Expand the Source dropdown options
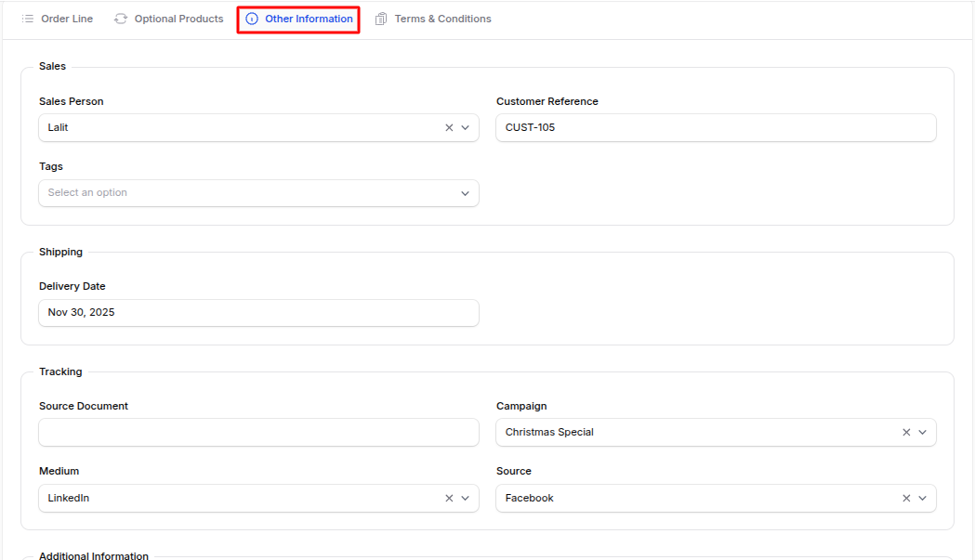 [923, 498]
